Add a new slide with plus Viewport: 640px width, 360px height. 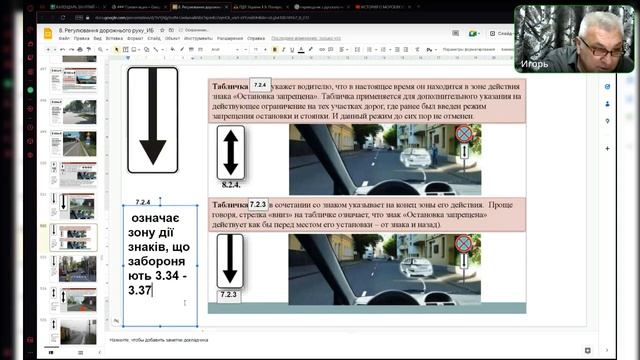[48, 49]
